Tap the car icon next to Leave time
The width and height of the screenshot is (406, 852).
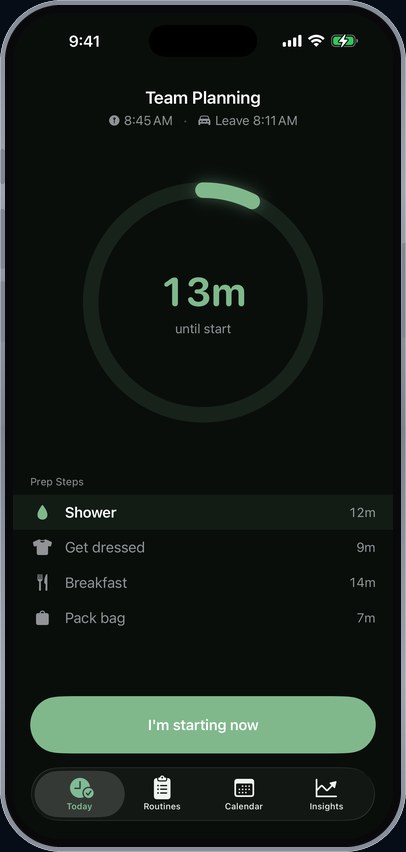204,121
